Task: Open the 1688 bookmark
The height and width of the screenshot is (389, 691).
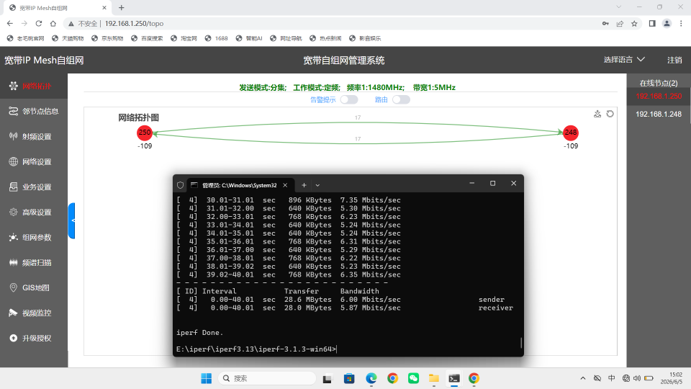Action: point(216,38)
